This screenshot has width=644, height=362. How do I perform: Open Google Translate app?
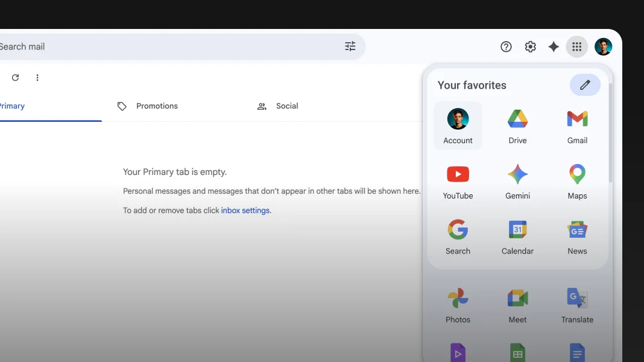point(577,305)
